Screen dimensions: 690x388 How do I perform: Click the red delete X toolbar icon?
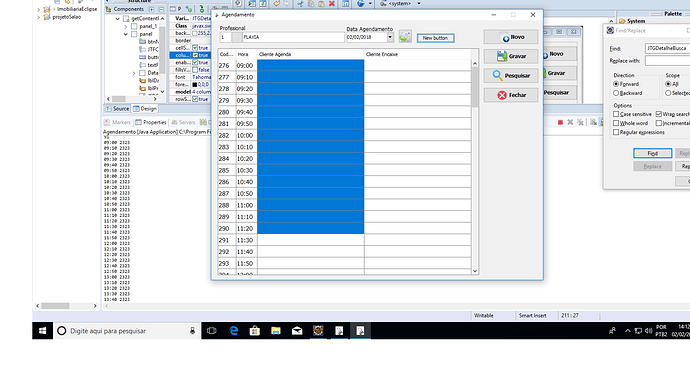click(332, 4)
